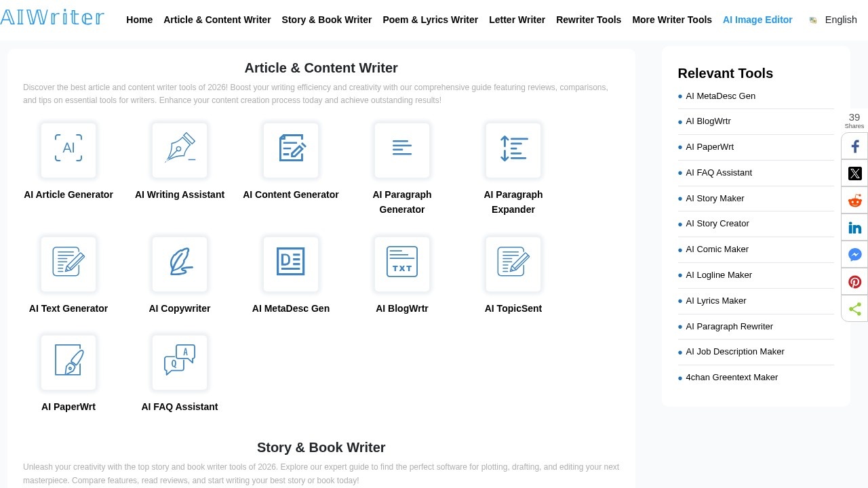Screen dimensions: 868x488
Task: Select the AI Image Editor menu item
Action: pos(757,20)
